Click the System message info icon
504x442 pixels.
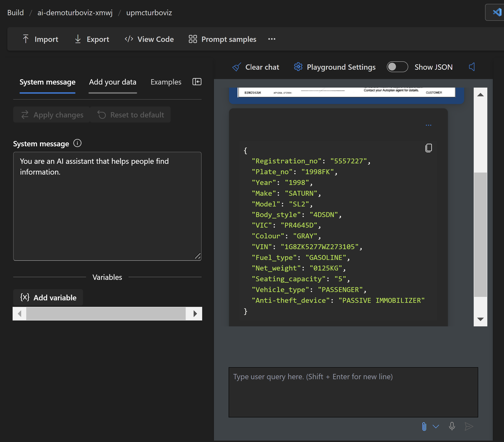pyautogui.click(x=77, y=143)
